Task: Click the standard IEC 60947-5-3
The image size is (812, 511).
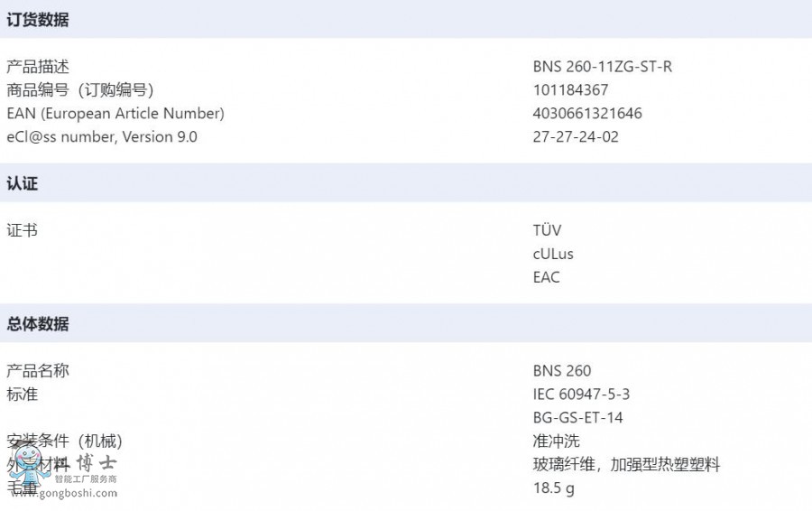Action: (x=581, y=394)
